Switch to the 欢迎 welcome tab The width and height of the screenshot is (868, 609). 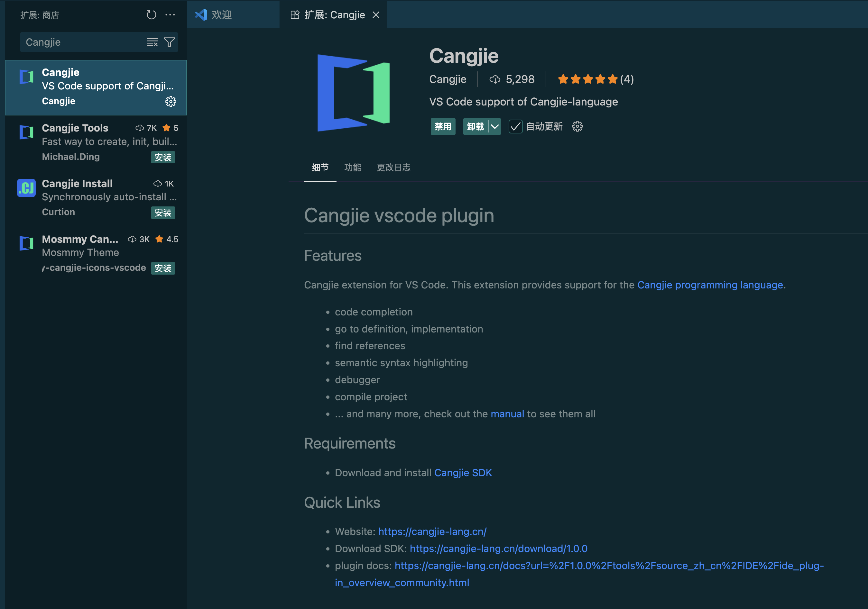pos(234,15)
